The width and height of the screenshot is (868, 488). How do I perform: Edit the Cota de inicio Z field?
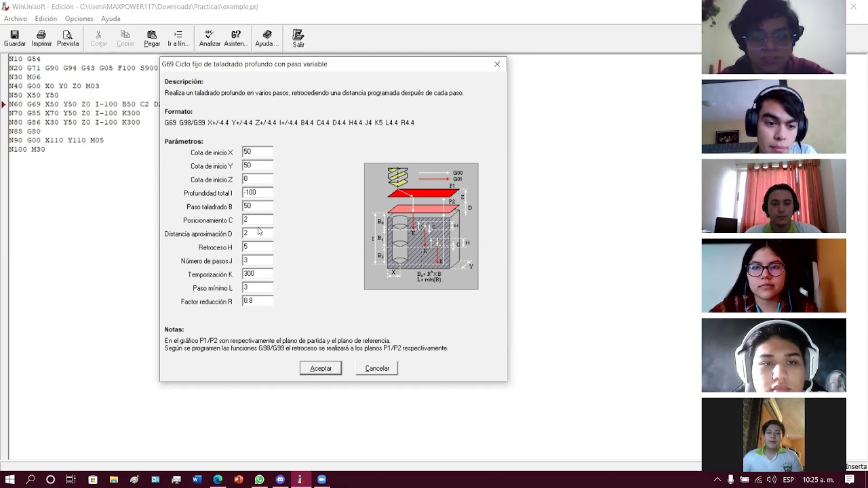pos(258,179)
